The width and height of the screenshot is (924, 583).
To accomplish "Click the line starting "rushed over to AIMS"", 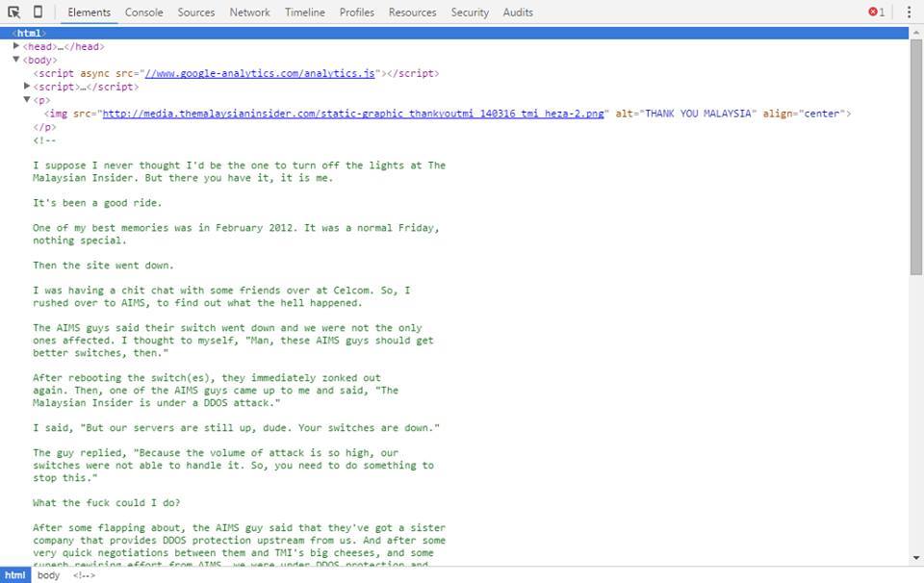I will click(x=198, y=303).
